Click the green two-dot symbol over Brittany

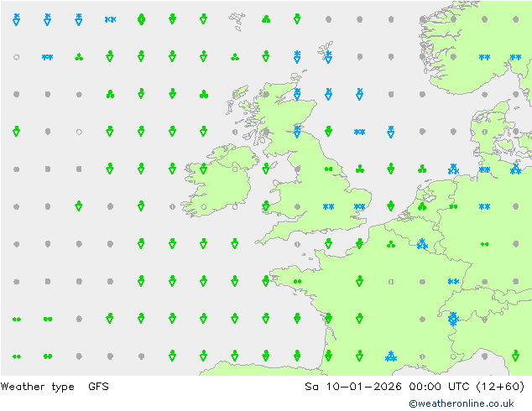[297, 282]
